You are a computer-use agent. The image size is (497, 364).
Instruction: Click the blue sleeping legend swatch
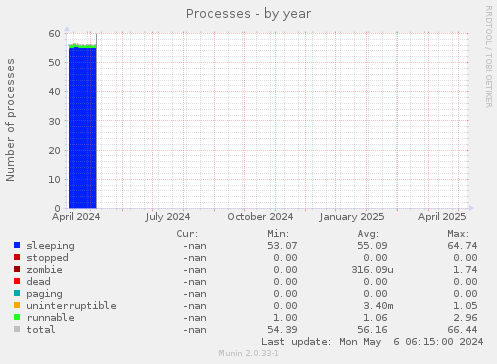pos(17,245)
